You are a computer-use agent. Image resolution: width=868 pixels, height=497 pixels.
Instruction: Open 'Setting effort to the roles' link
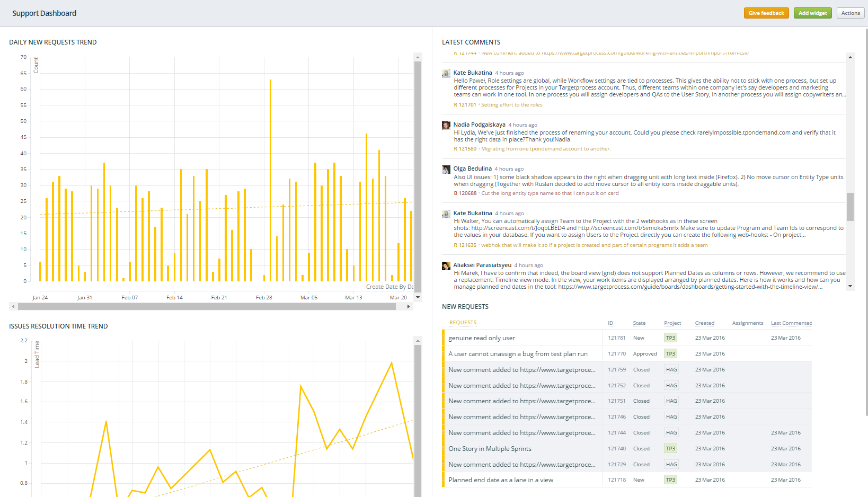[x=511, y=105]
